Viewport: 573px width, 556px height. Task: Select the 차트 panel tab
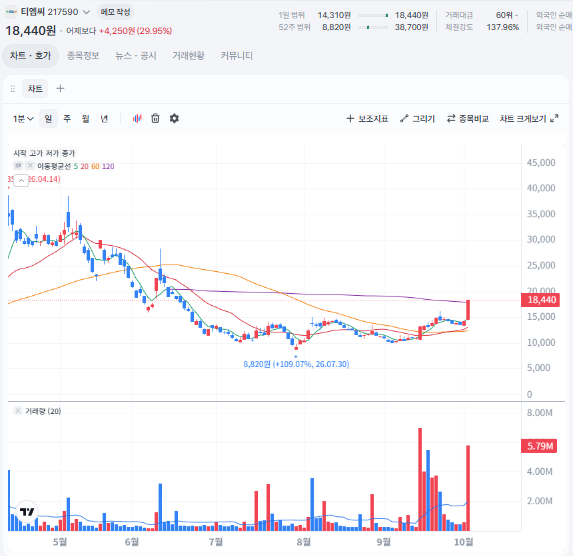coord(35,88)
